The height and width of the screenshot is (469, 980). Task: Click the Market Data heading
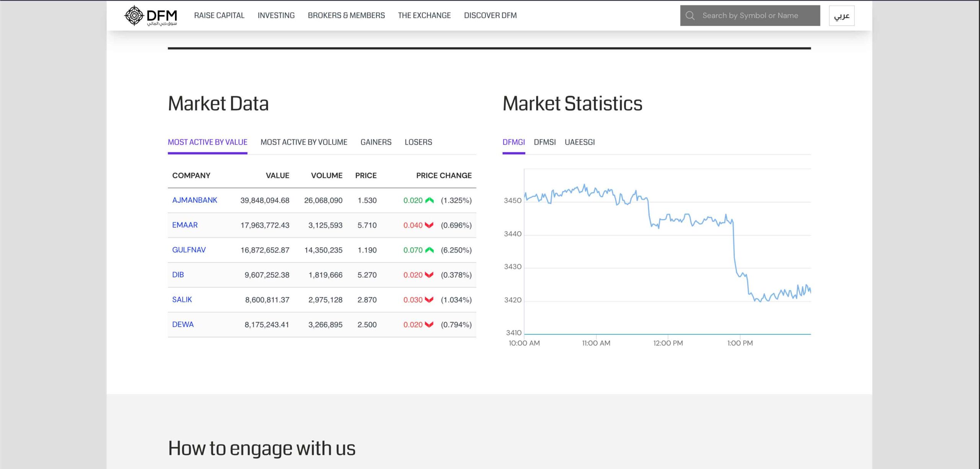[218, 104]
